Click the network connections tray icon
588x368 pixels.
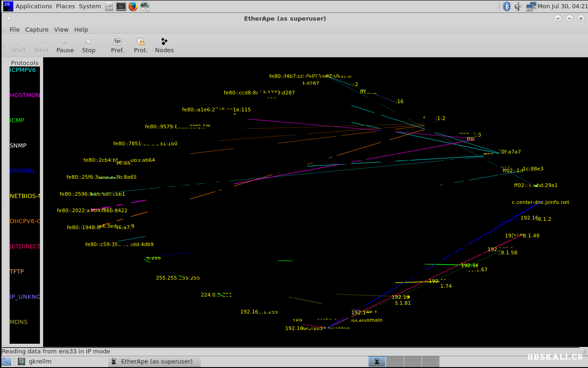531,6
